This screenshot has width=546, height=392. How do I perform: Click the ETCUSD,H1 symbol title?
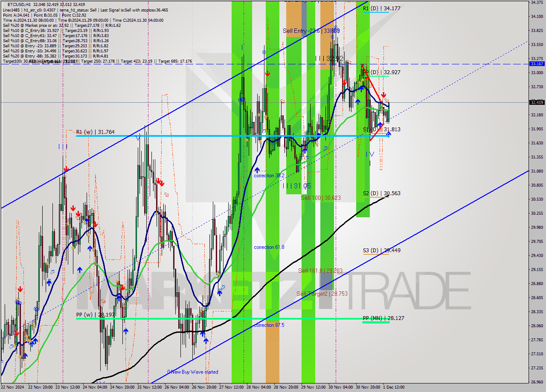point(18,4)
